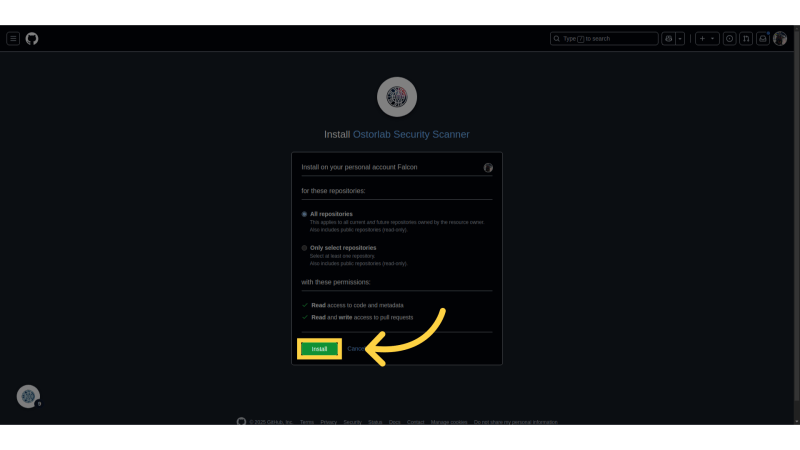This screenshot has height=450, width=800.
Task: Click the "Read access to code and metadata" text
Action: 357,305
